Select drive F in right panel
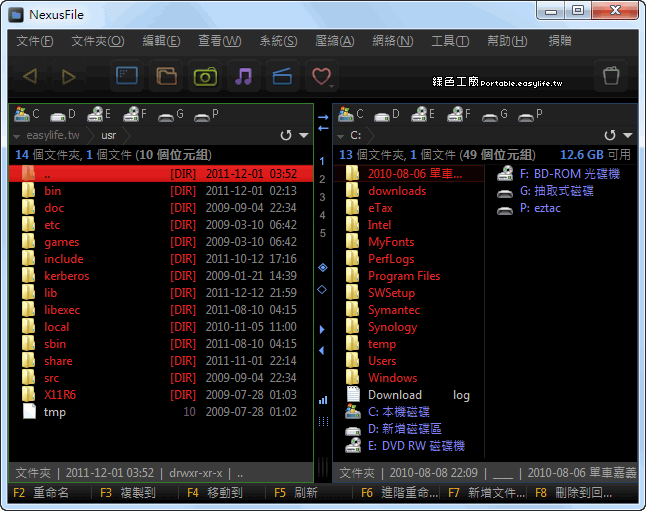 [x=459, y=114]
